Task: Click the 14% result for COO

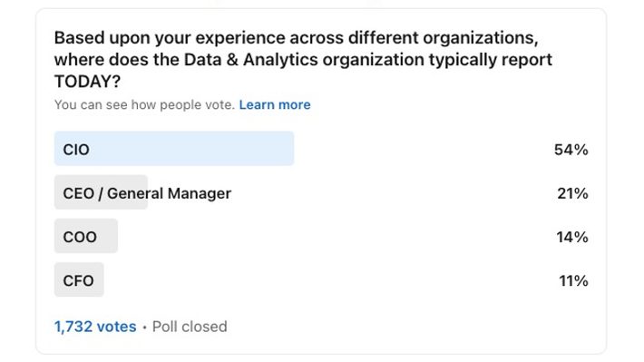Action: coord(572,237)
